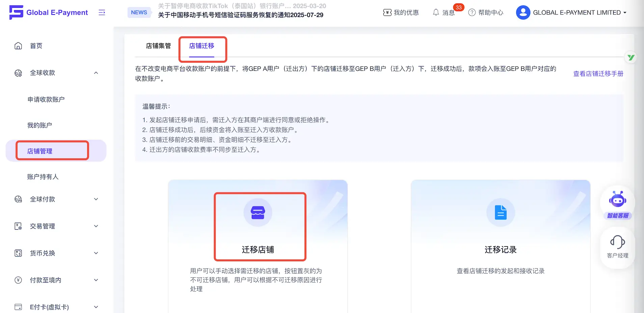The width and height of the screenshot is (644, 313).
Task: Click the 付款至境内 yen icon
Action: tap(18, 280)
